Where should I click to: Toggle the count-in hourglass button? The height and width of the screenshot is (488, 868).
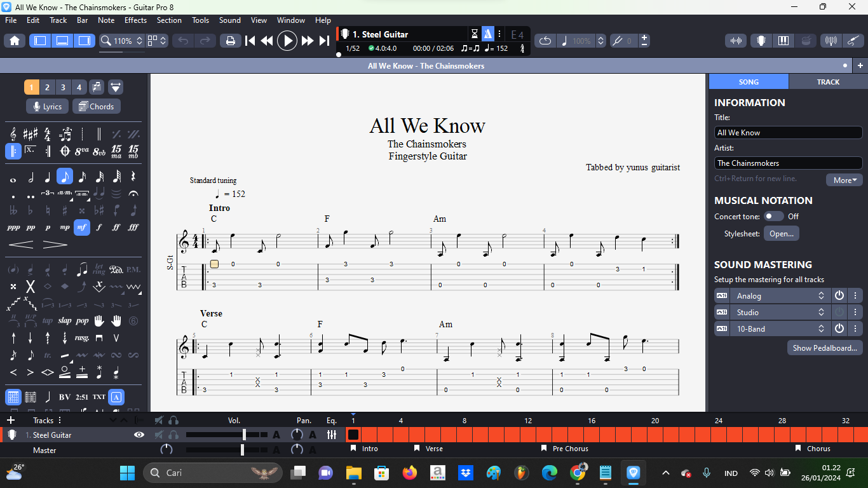click(x=474, y=34)
